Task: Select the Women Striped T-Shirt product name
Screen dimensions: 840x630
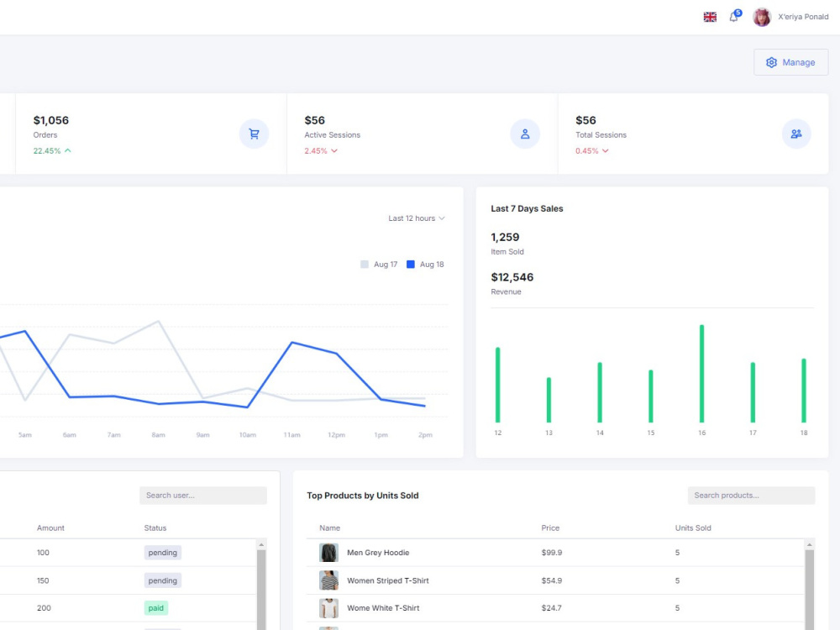Action: click(388, 580)
